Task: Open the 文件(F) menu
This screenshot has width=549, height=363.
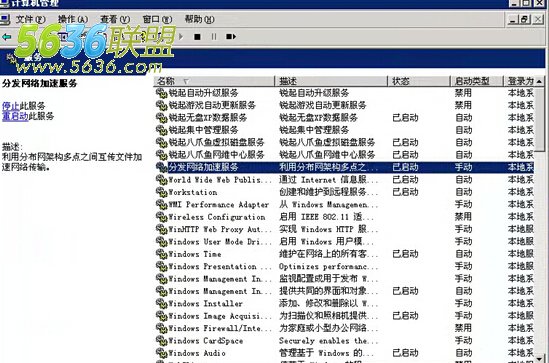Action: (30, 19)
